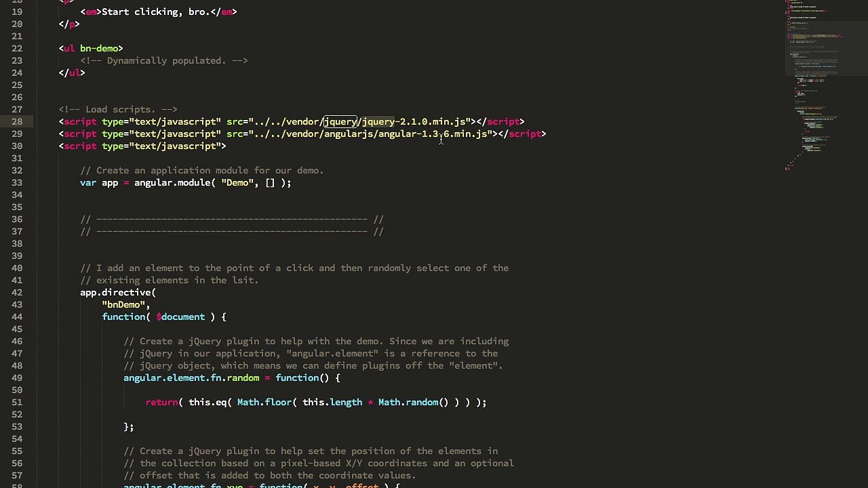Viewport: 868px width, 488px height.
Task: Click the closing </p> tag on line 20
Action: [69, 24]
